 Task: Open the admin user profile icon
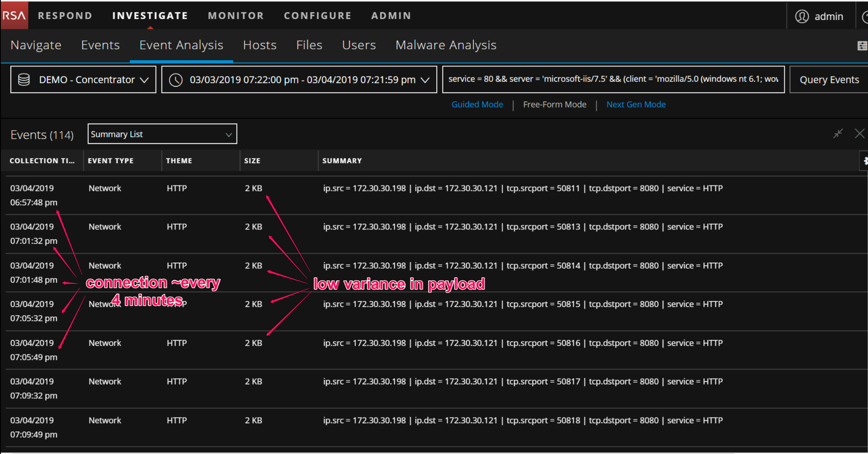(x=802, y=16)
